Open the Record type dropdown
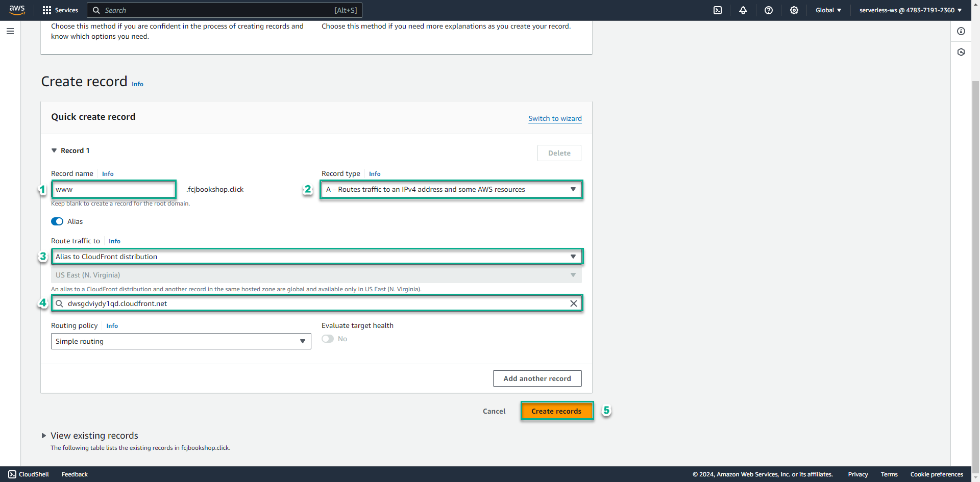The width and height of the screenshot is (980, 482). pos(451,189)
